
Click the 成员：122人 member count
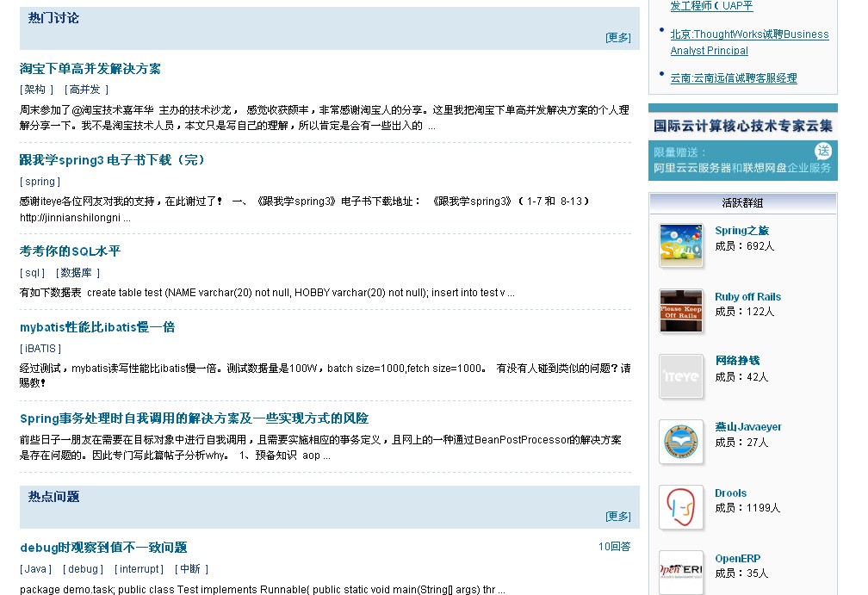click(x=745, y=312)
